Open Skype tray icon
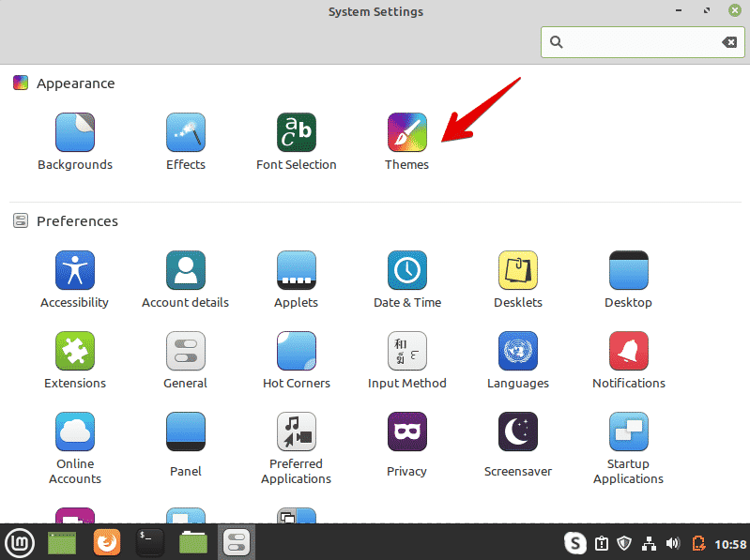This screenshot has width=750, height=560. point(574,543)
